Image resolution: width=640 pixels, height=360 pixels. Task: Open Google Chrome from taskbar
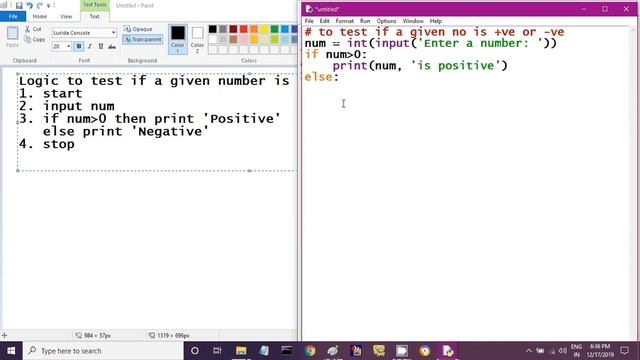click(310, 351)
